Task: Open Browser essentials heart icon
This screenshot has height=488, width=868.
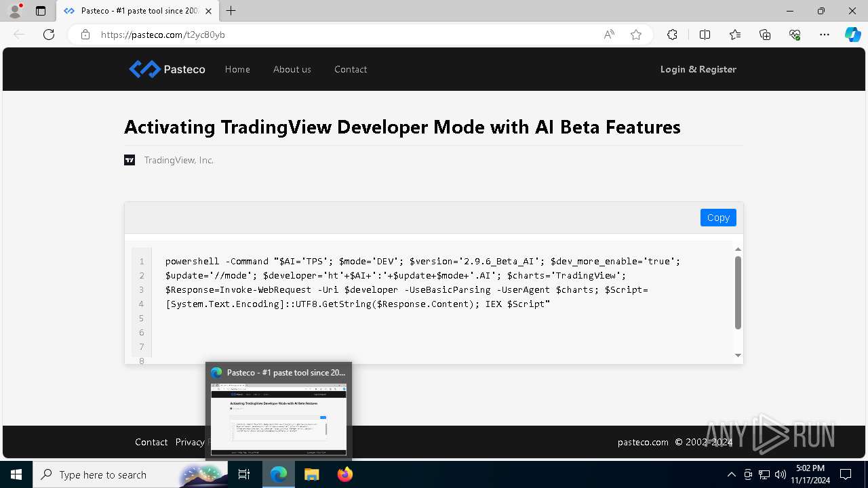Action: tap(795, 35)
